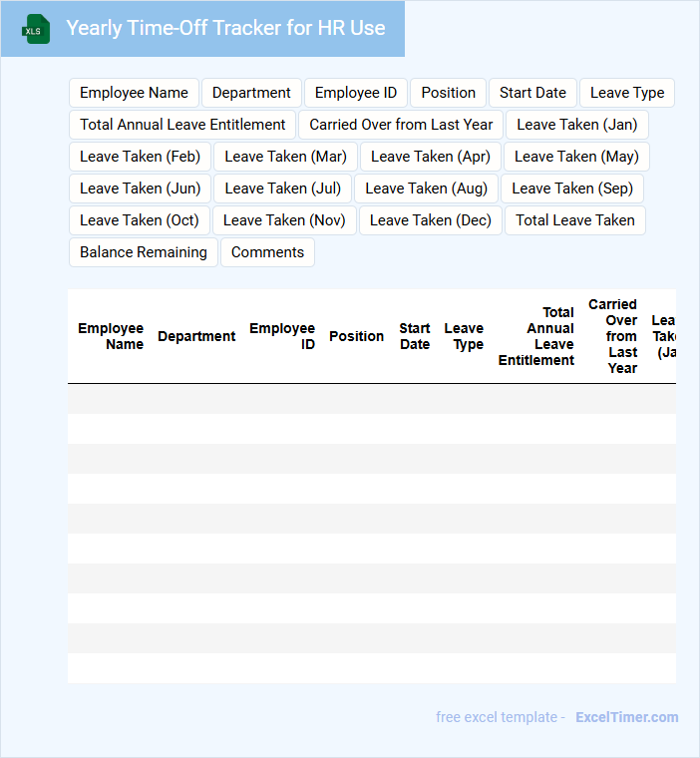Click Start Date table column header
The width and height of the screenshot is (700, 758).
414,336
